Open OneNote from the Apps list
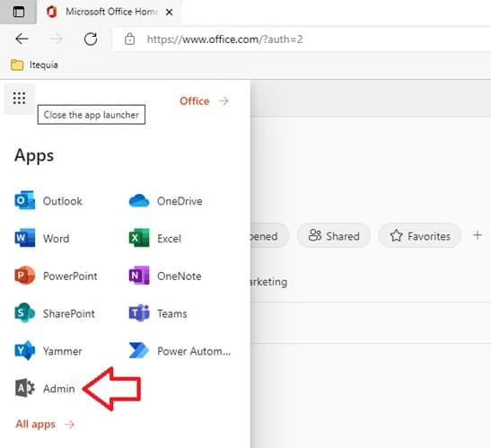The width and height of the screenshot is (491, 448). pyautogui.click(x=165, y=276)
